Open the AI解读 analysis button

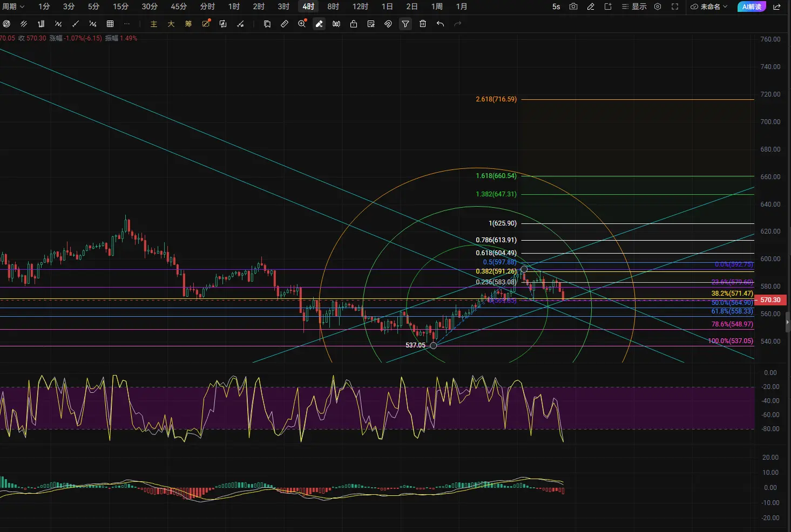[752, 6]
